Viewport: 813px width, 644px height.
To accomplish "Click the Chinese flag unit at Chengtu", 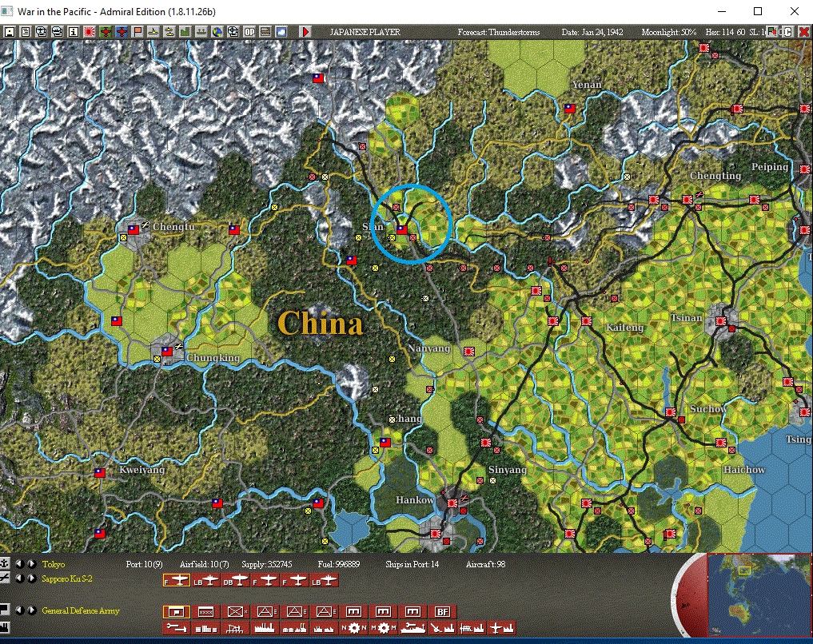I will coord(134,229).
